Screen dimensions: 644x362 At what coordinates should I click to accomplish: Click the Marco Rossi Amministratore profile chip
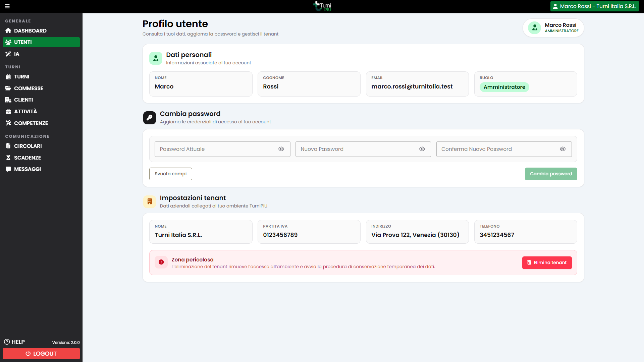553,28
